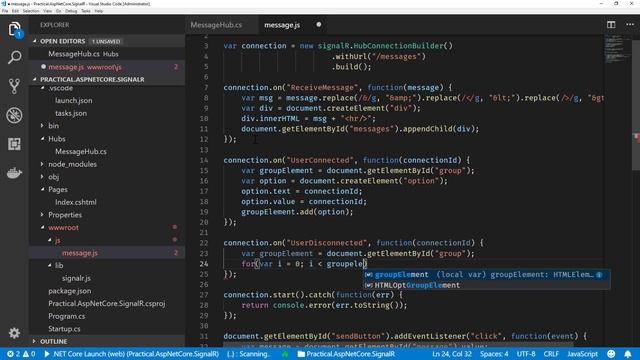Click the notifications bell icon
Image resolution: width=640 pixels, height=360 pixels.
(x=628, y=354)
